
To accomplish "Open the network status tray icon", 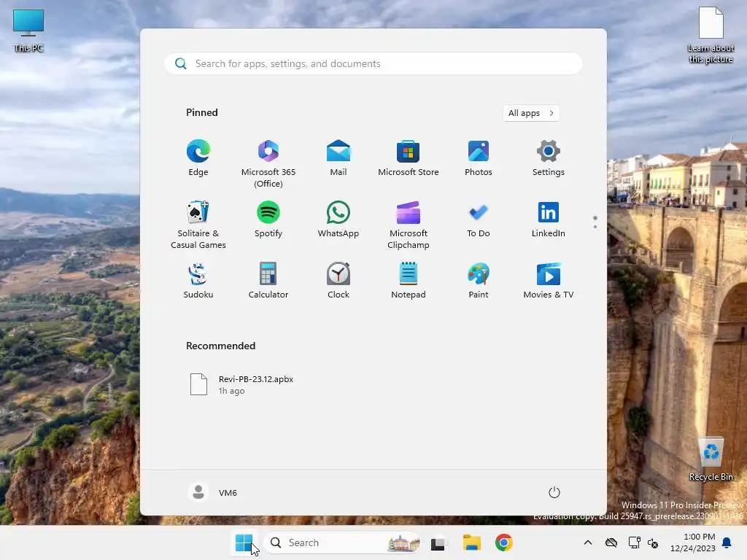I will (634, 542).
